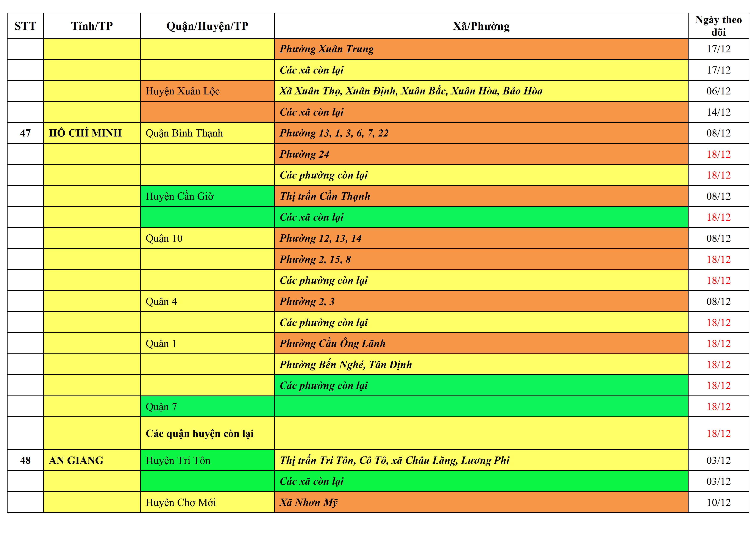Click the Phường Xuân Trung row
The image size is (756, 535).
click(x=327, y=49)
